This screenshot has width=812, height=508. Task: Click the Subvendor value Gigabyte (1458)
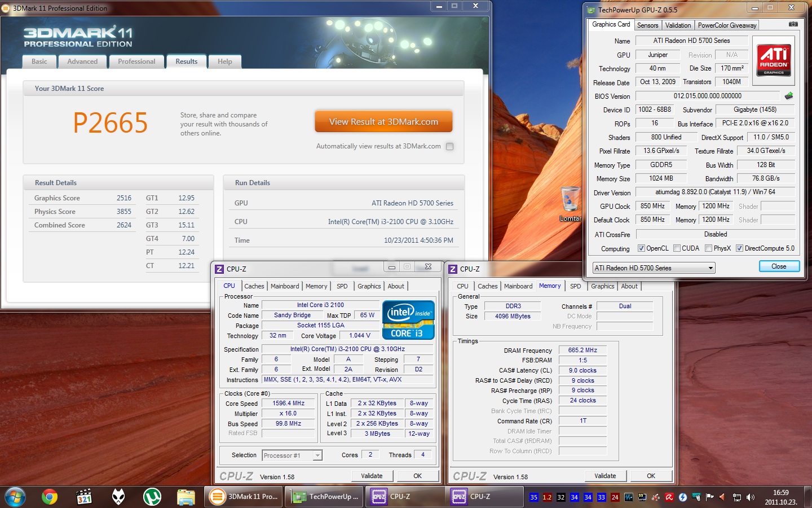coord(755,110)
